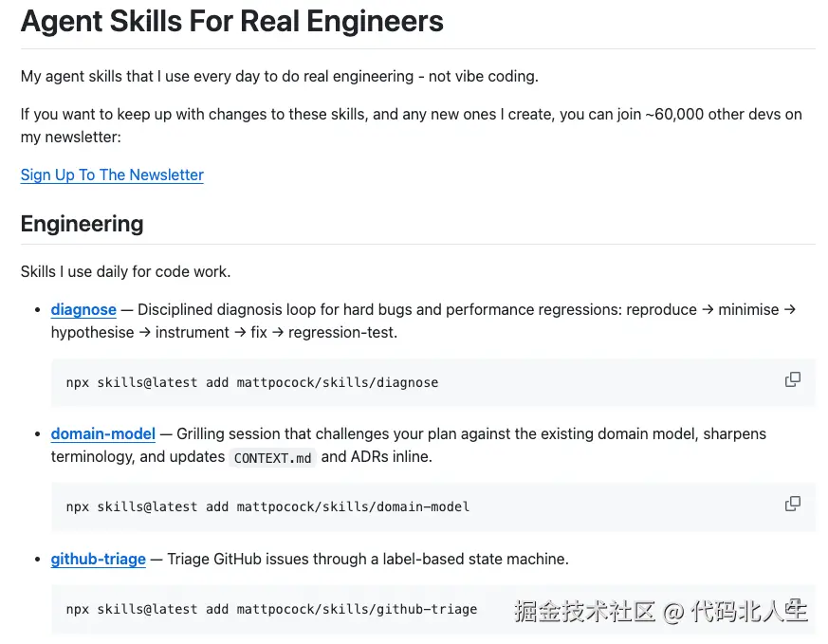Click the 'not vibe coding' intro paragraph
Screen dimensions: 828x644
pos(279,76)
